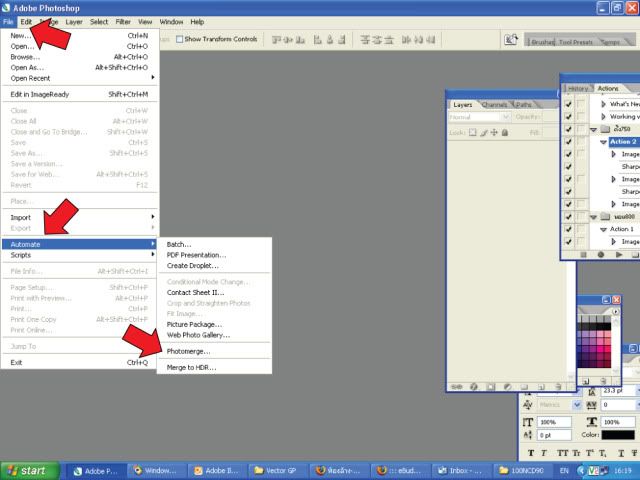
Task: Click Lock transparent pixels icon
Action: pyautogui.click(x=472, y=132)
